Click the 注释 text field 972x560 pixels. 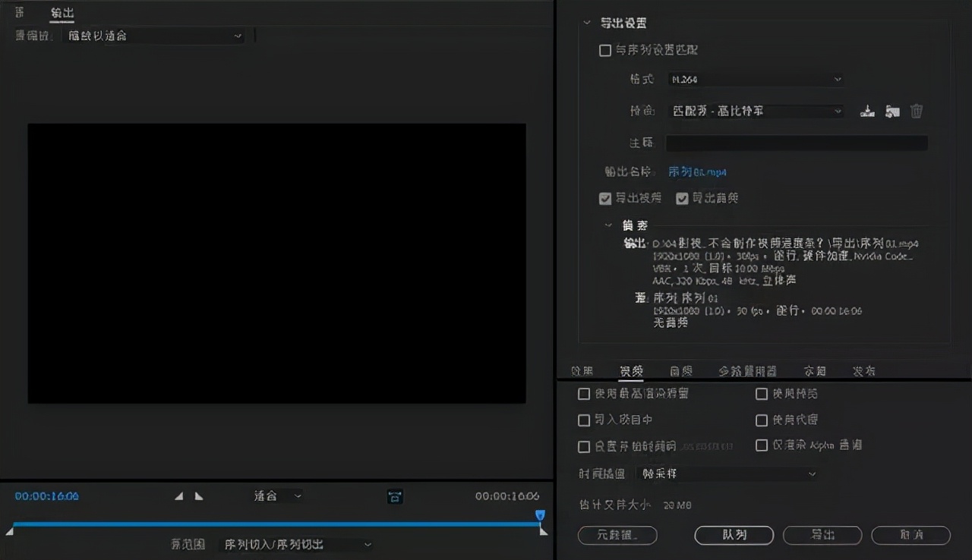[797, 143]
